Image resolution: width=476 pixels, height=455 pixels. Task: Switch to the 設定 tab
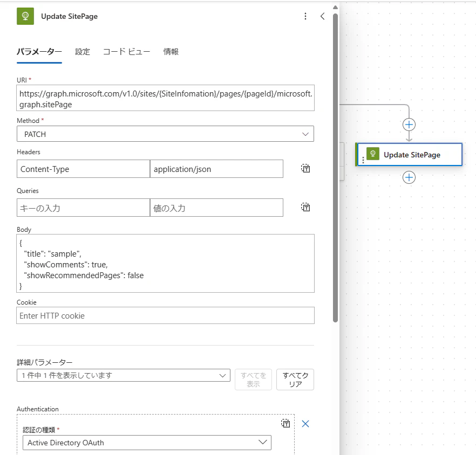pyautogui.click(x=83, y=52)
